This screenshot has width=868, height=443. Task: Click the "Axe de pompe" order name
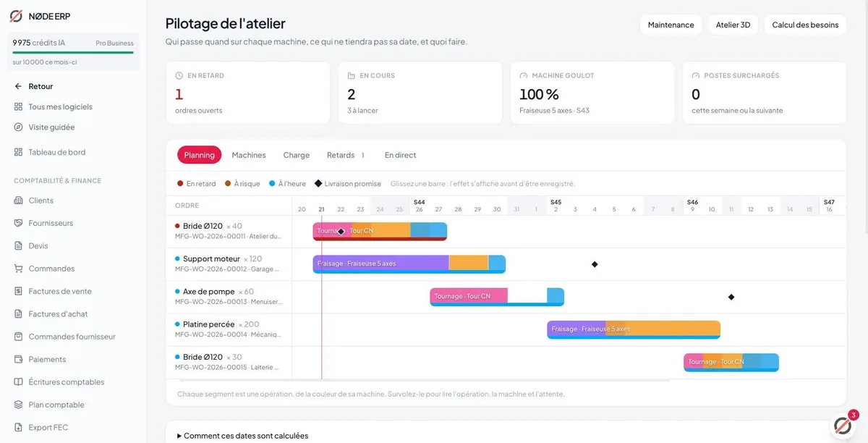click(208, 291)
